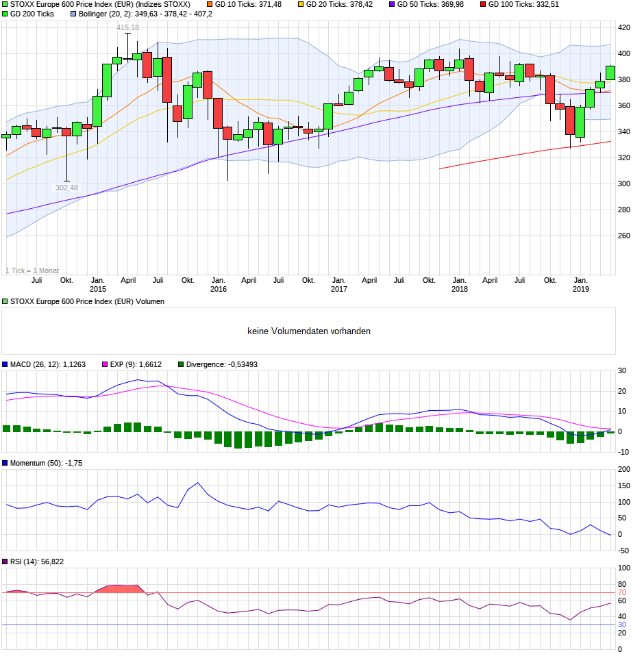This screenshot has height=656, width=644.
Task: Click the STOXX Europe 600 Volumen panel title
Action: click(87, 302)
